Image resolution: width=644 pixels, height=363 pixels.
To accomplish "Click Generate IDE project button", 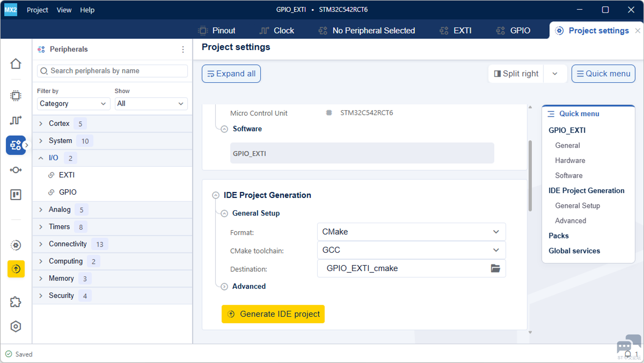I will click(x=273, y=314).
